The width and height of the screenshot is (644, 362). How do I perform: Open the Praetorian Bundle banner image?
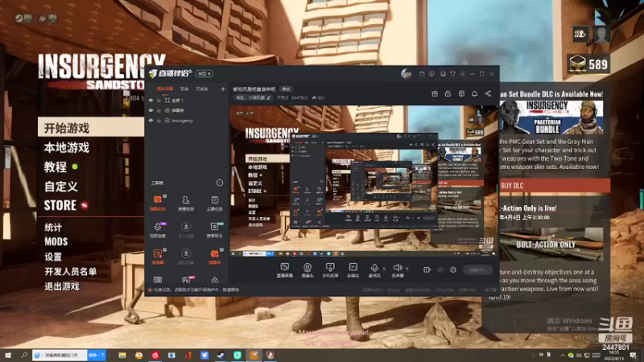click(x=551, y=117)
